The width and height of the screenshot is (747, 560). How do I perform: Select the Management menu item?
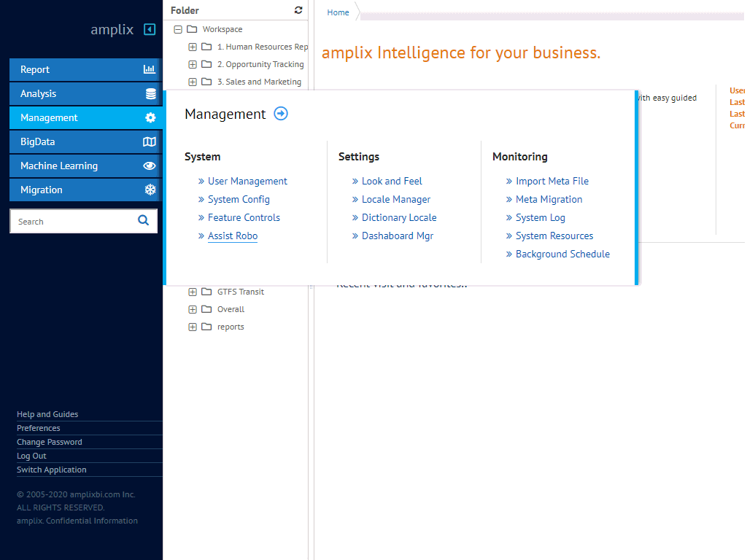pos(86,117)
